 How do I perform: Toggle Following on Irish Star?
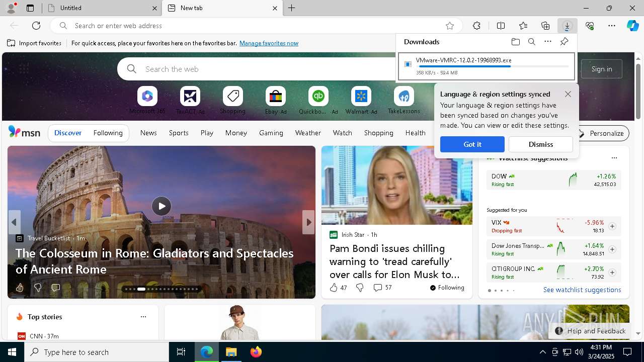pos(447,288)
